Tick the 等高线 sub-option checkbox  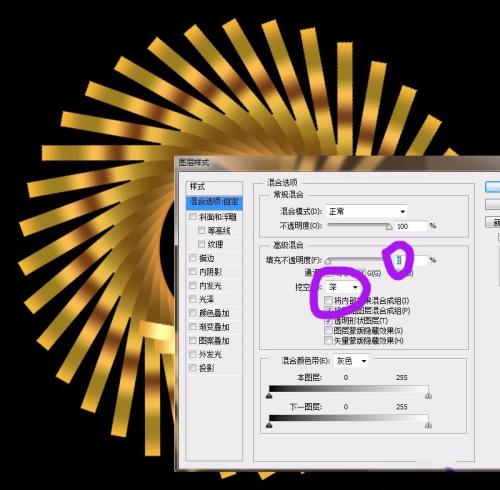201,231
